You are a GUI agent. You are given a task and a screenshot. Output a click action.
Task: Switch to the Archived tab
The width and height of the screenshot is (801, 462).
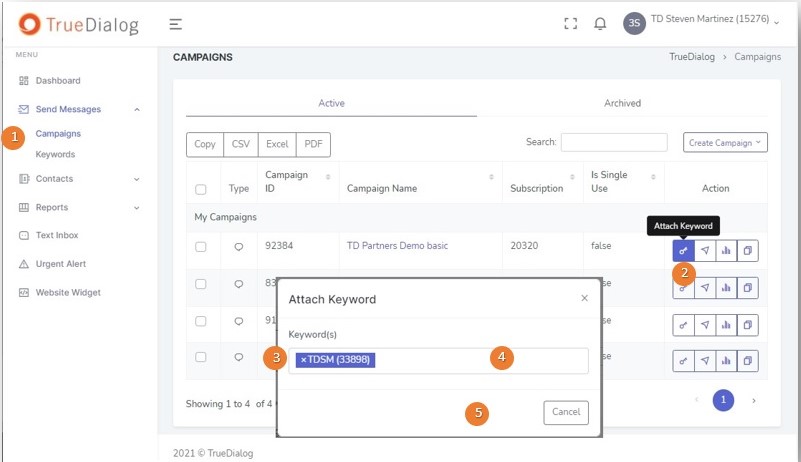[622, 103]
